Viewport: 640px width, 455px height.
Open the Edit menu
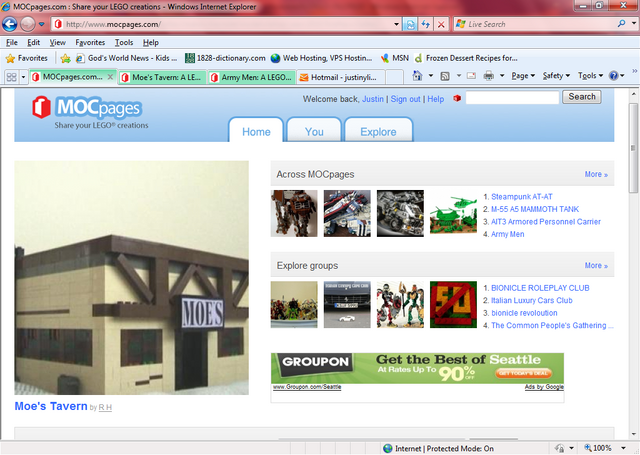[x=33, y=42]
